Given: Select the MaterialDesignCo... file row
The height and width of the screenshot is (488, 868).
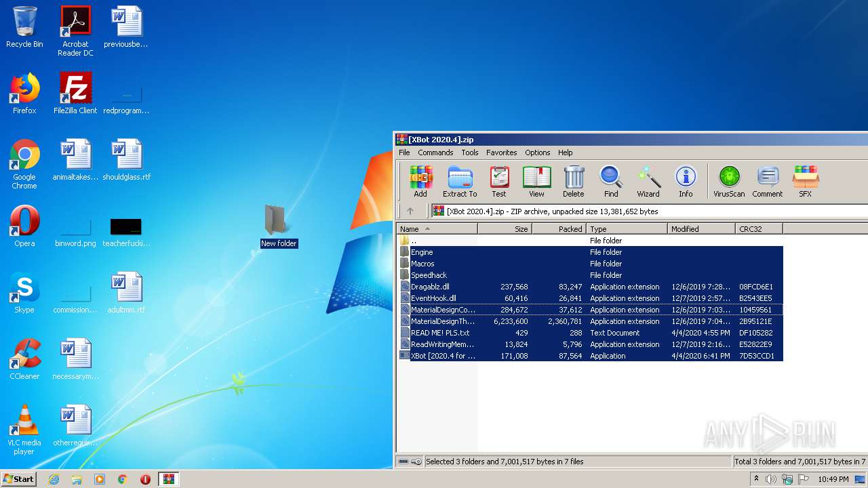Looking at the screenshot, I should point(590,310).
